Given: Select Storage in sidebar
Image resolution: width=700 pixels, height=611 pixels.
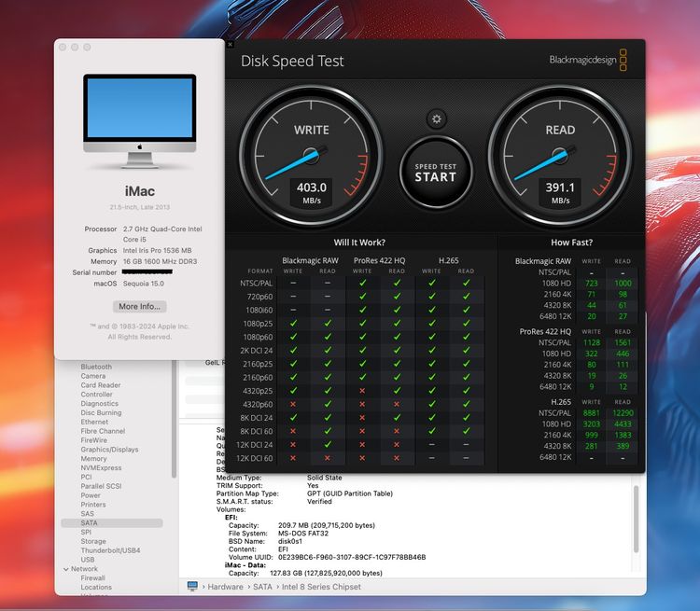Looking at the screenshot, I should click(93, 541).
